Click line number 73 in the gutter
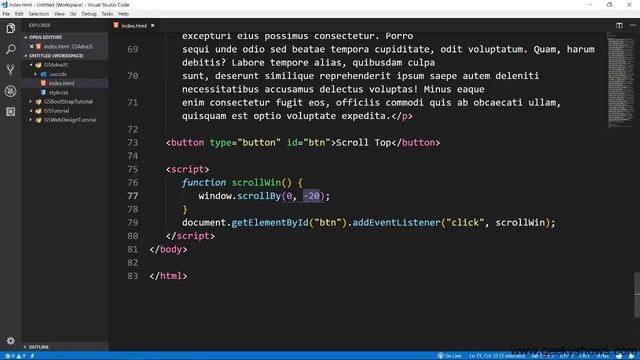The width and height of the screenshot is (640, 360). coord(133,142)
